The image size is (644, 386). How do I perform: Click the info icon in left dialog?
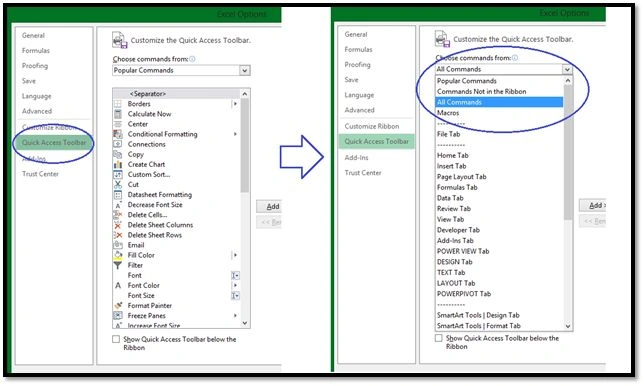pyautogui.click(x=192, y=59)
